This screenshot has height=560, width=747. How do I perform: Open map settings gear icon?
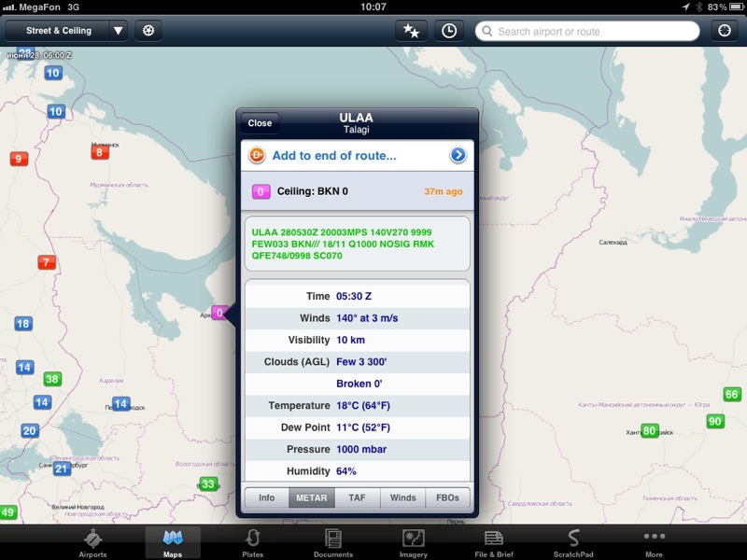[x=148, y=31]
